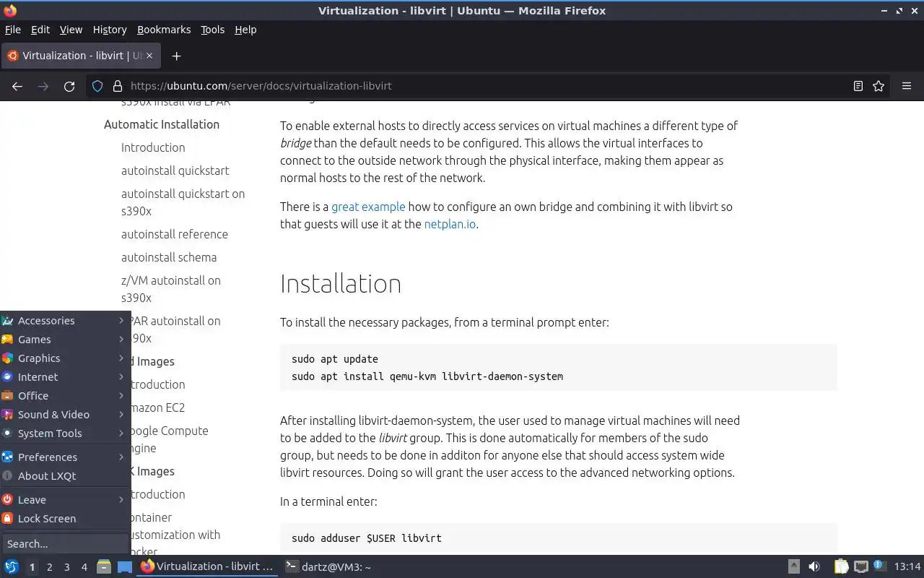The width and height of the screenshot is (924, 578).
Task: Click the volume speaker tray icon
Action: click(x=814, y=566)
